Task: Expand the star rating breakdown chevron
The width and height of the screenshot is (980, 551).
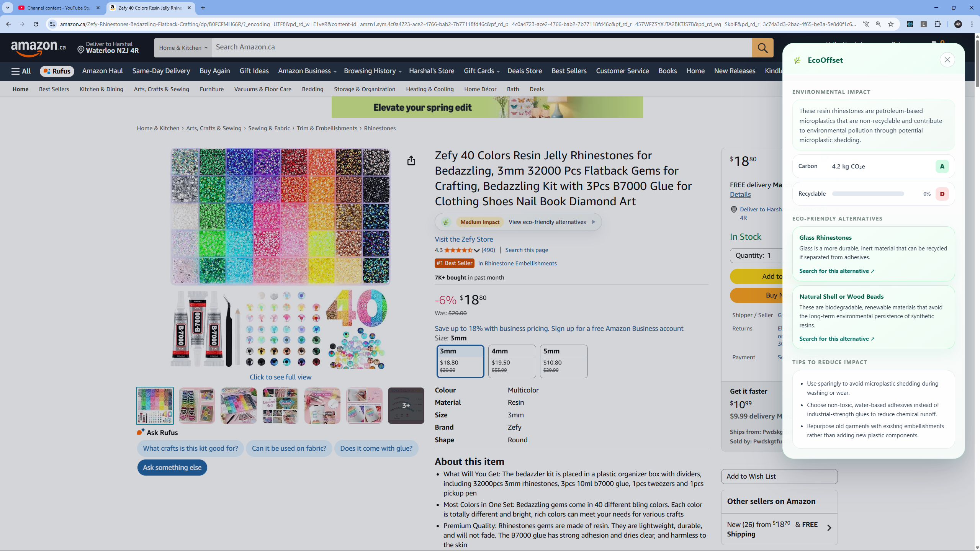Action: tap(477, 250)
